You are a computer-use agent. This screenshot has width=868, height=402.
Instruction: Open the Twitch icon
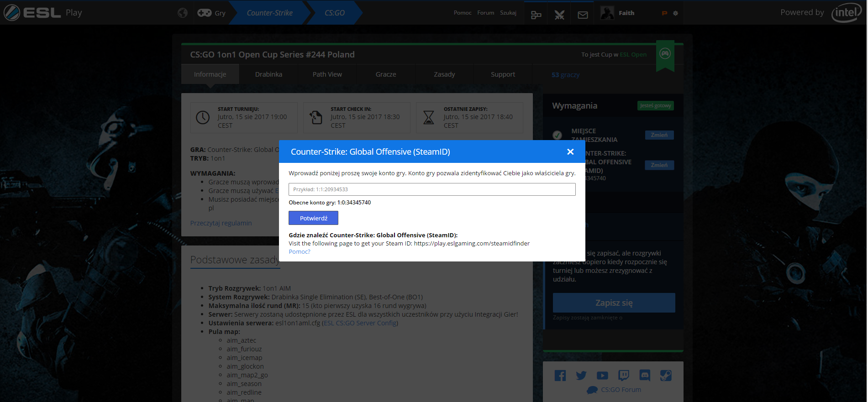(x=623, y=376)
